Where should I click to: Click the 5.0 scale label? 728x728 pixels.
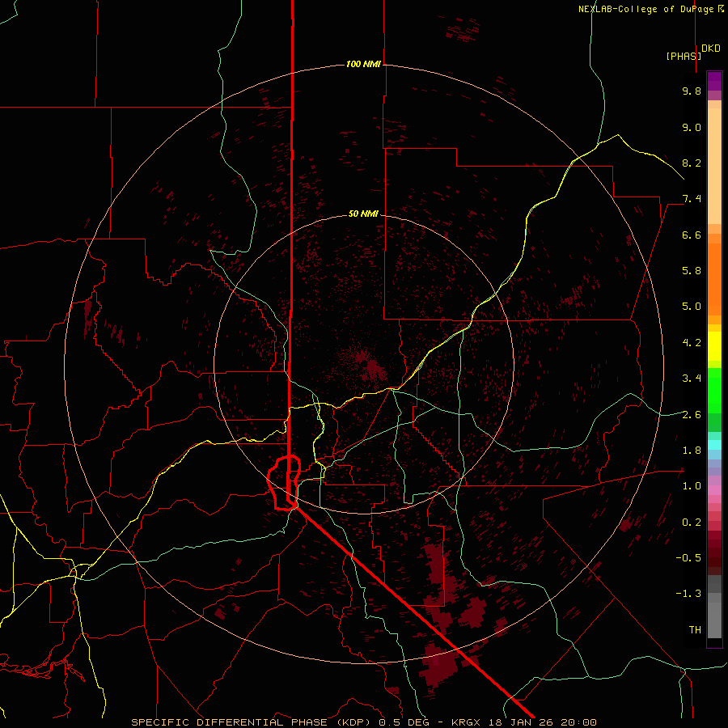[692, 307]
